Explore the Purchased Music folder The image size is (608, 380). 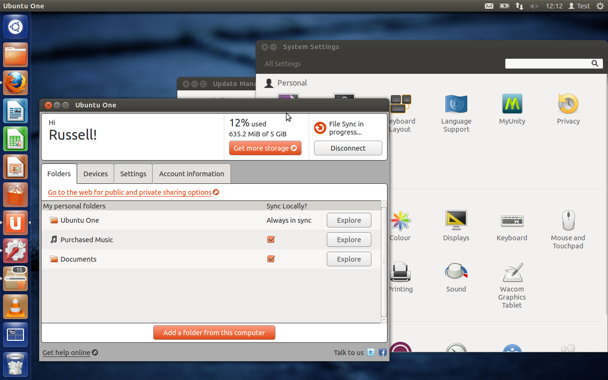coord(349,240)
